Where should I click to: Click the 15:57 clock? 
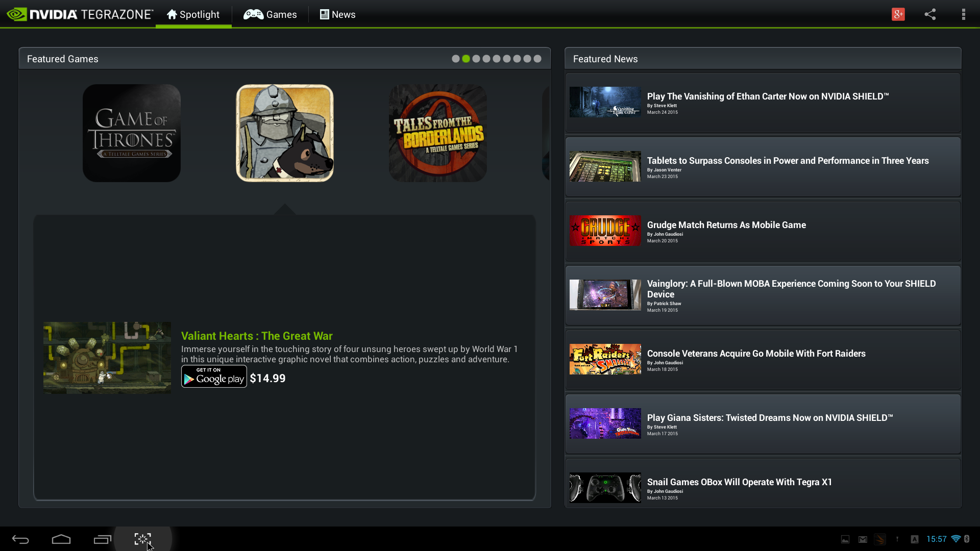[x=937, y=539]
